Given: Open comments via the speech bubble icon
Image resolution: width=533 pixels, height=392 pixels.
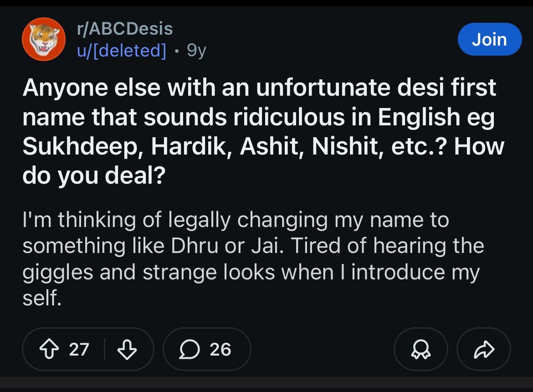Looking at the screenshot, I should tap(190, 349).
